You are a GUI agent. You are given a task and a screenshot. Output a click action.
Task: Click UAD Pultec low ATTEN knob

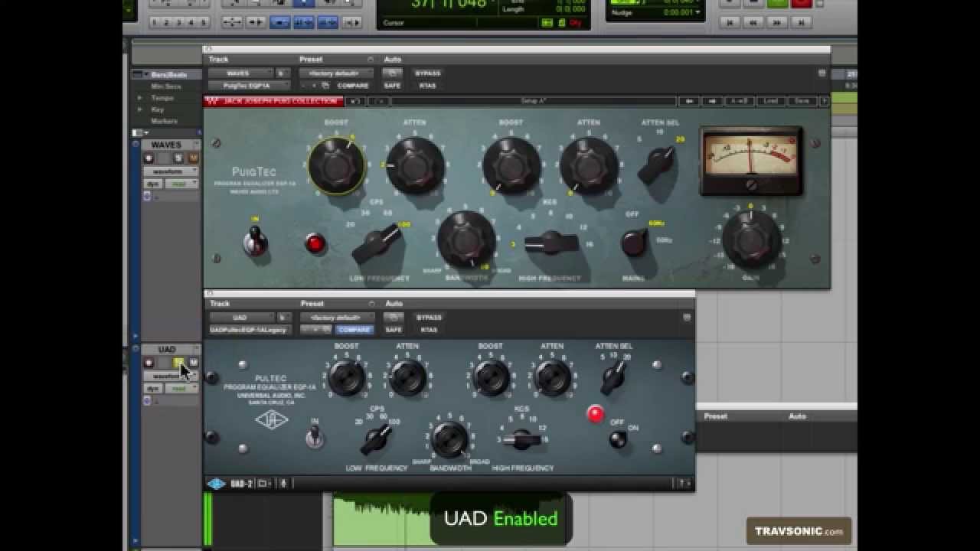click(x=407, y=377)
